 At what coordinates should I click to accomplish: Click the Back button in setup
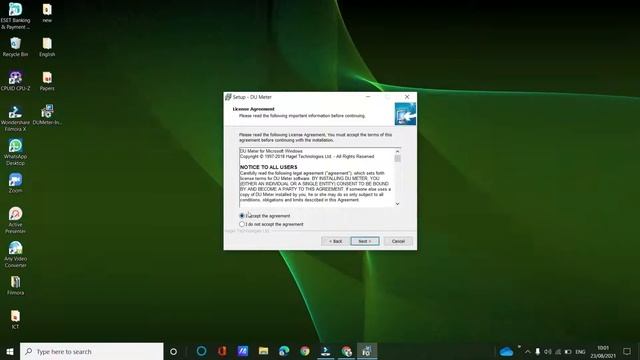(335, 241)
